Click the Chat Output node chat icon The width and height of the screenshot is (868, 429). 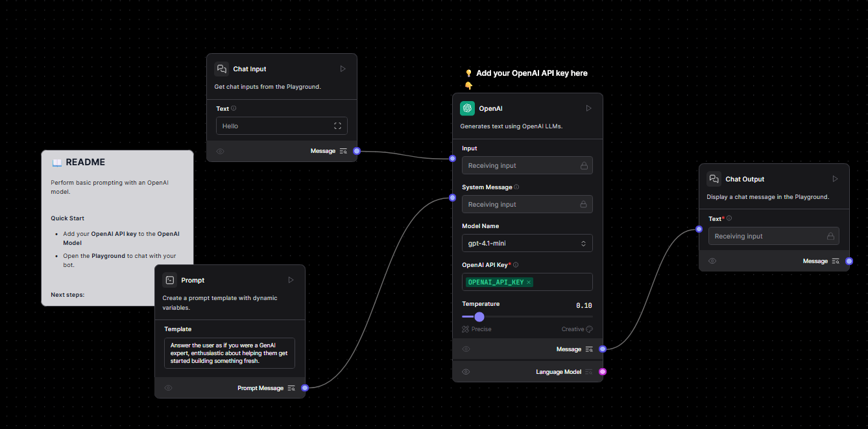714,179
